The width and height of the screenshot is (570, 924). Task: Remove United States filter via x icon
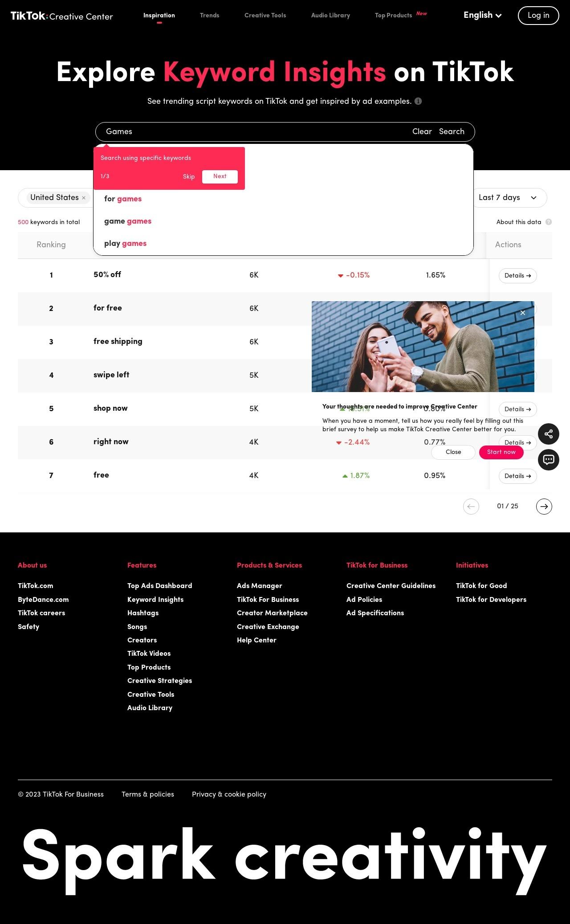click(84, 198)
